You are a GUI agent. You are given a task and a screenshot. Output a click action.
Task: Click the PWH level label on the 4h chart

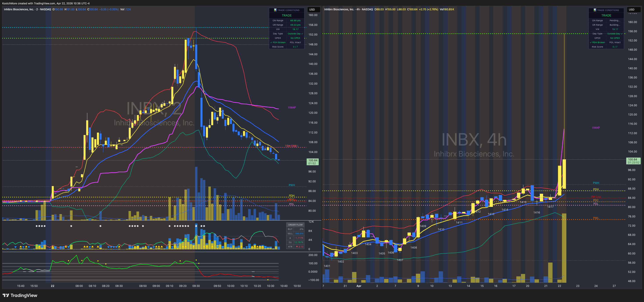pyautogui.click(x=596, y=183)
